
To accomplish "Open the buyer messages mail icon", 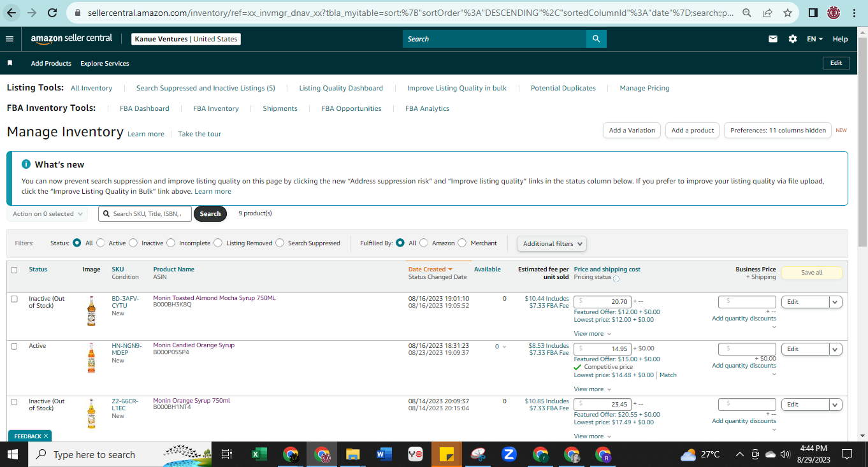I will point(773,39).
